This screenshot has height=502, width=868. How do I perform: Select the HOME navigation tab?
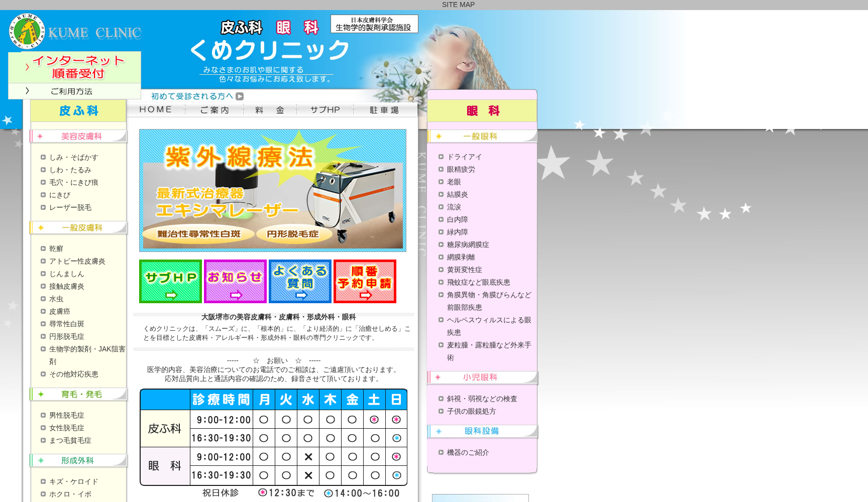tap(156, 109)
